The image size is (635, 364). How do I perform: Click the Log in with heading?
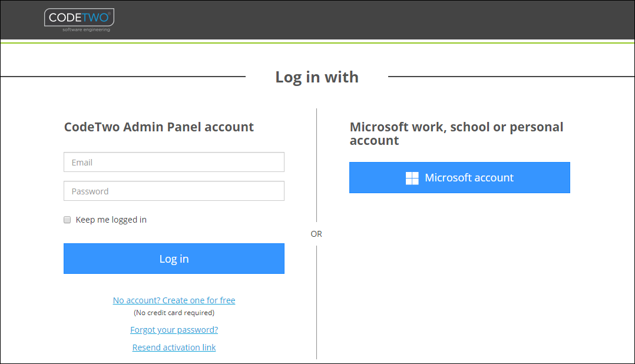317,77
